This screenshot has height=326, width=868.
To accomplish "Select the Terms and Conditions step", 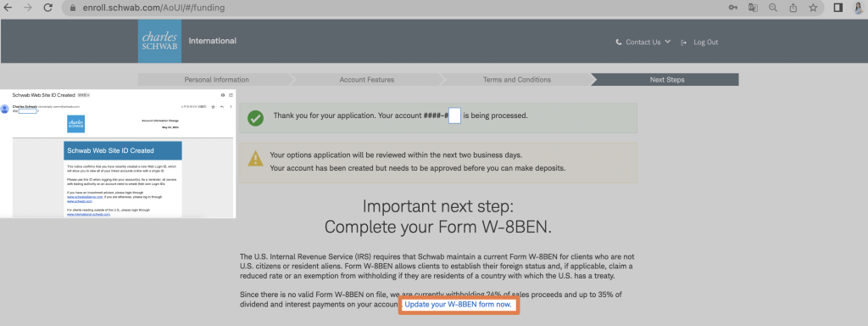I will pyautogui.click(x=517, y=80).
